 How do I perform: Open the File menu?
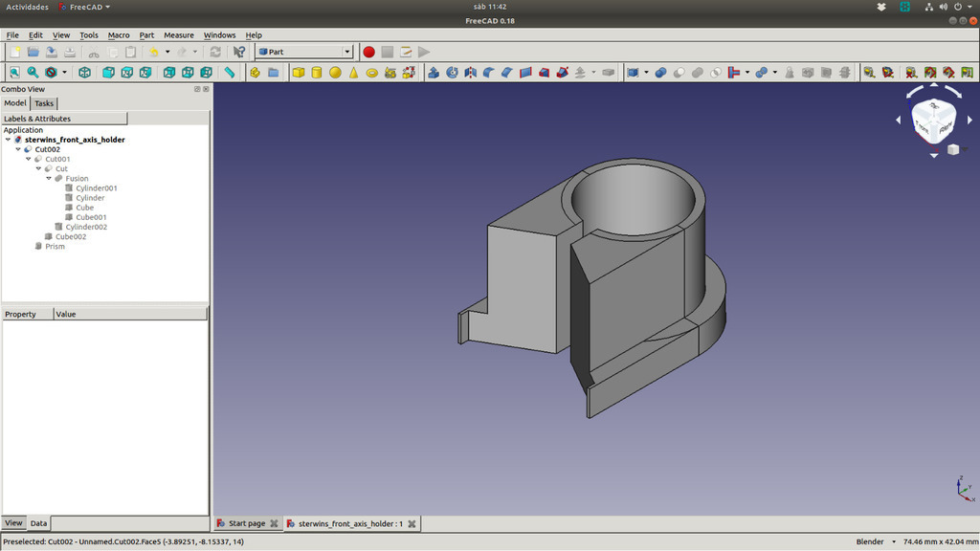pyautogui.click(x=12, y=35)
